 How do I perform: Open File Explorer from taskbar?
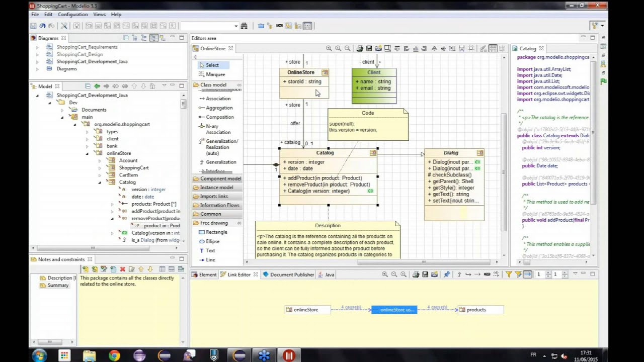[89, 356]
